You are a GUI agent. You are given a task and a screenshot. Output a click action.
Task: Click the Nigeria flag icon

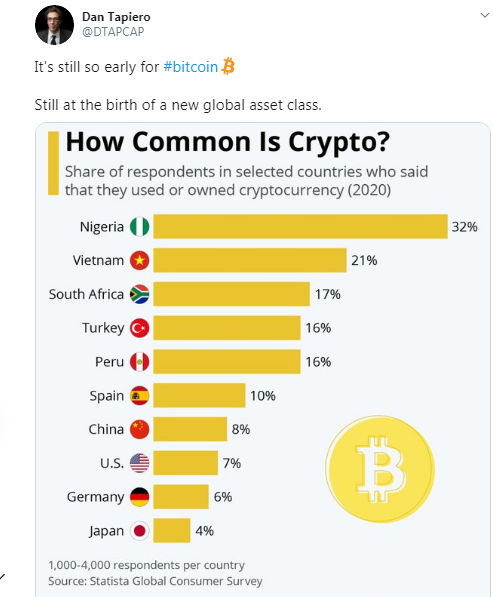[139, 227]
